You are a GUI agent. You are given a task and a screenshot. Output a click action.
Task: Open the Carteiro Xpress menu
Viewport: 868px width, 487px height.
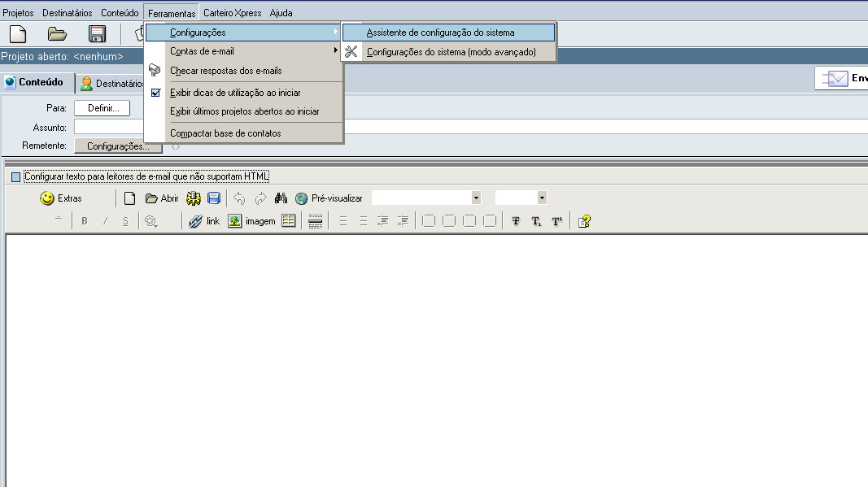click(232, 13)
